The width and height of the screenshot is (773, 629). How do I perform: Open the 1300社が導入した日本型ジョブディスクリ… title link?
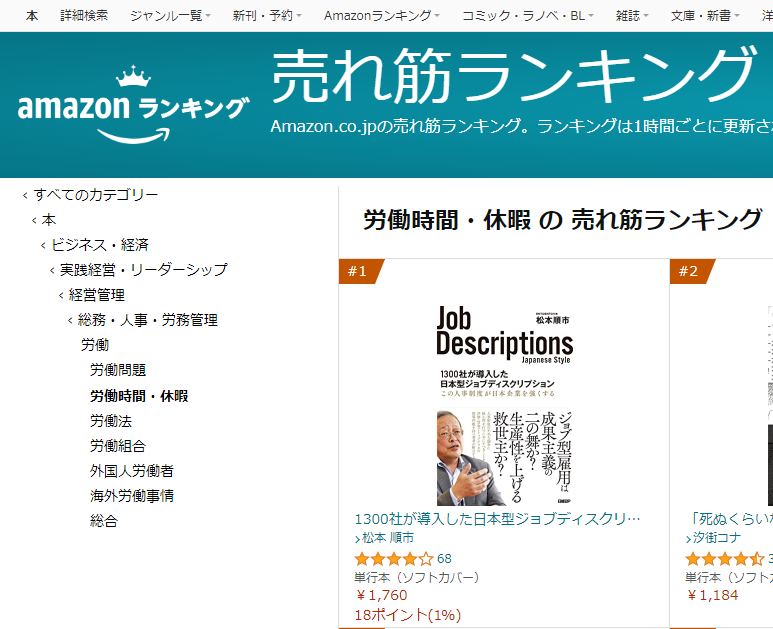[x=497, y=519]
